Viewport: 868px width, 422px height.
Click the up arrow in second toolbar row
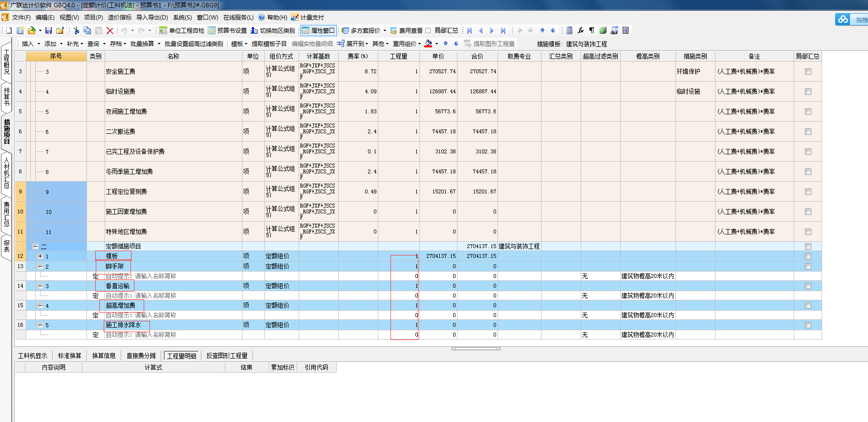pos(446,43)
